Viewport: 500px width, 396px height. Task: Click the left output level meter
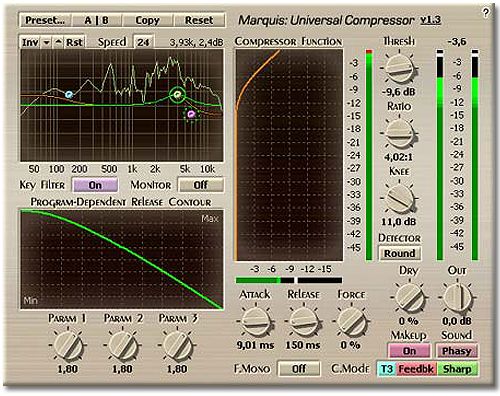pos(440,155)
